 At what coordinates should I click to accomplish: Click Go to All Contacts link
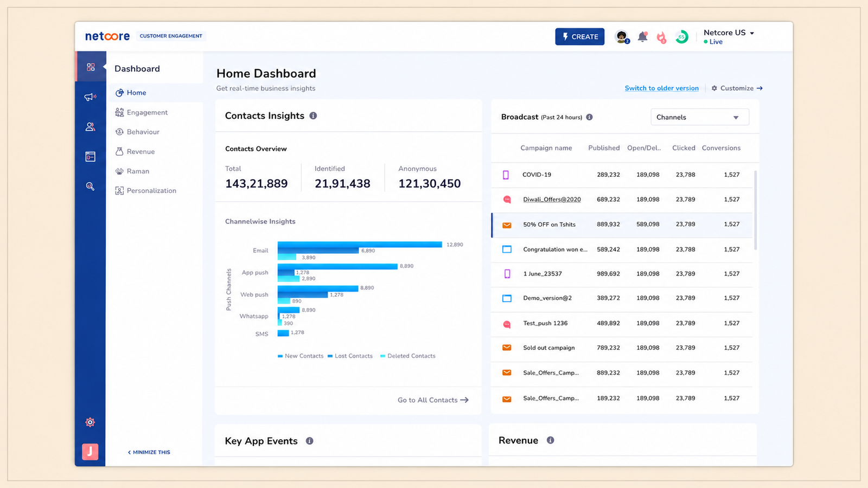coord(433,400)
